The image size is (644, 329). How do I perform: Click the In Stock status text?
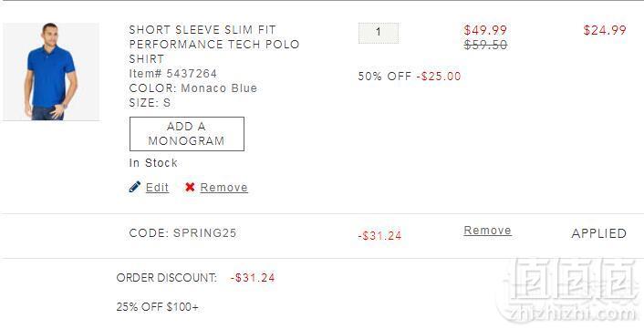pyautogui.click(x=153, y=163)
